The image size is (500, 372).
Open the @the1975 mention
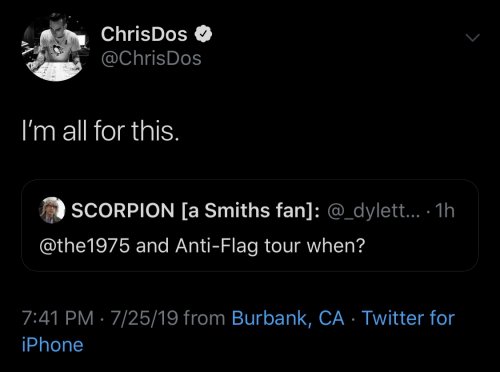84,246
